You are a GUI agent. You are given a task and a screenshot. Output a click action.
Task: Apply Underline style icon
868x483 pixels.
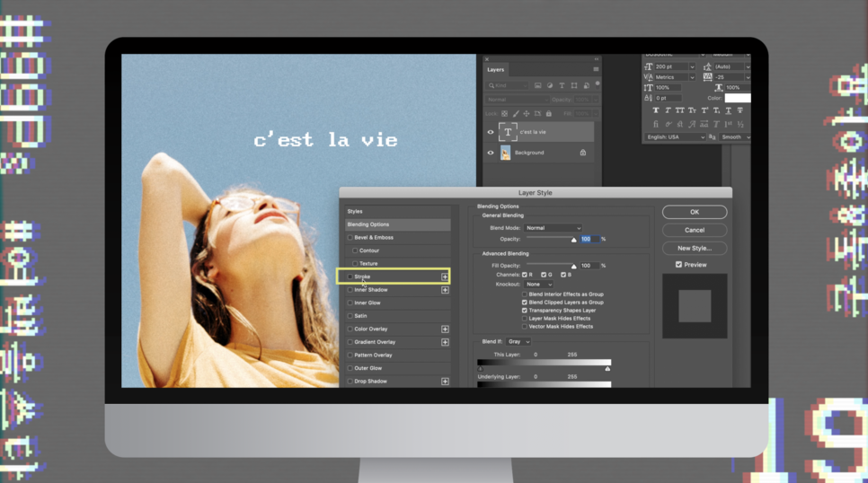point(729,110)
